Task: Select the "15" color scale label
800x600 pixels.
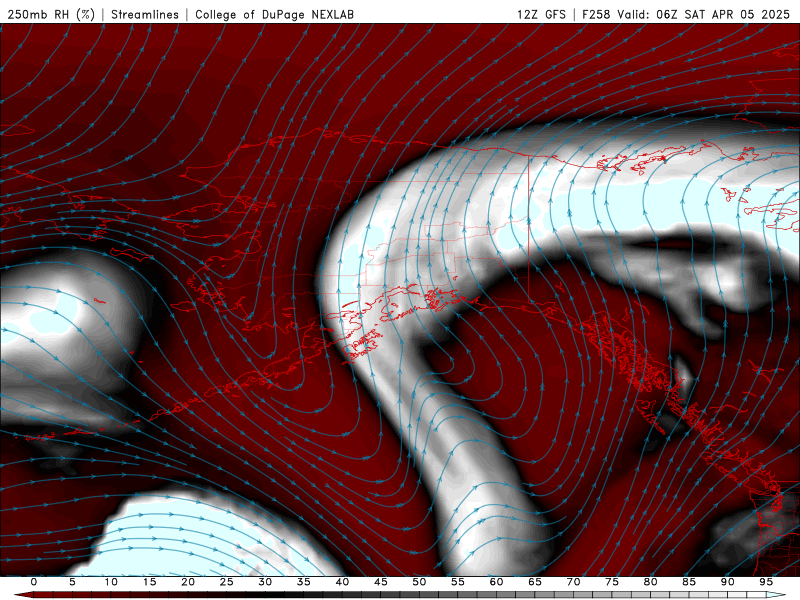Action: [x=149, y=582]
